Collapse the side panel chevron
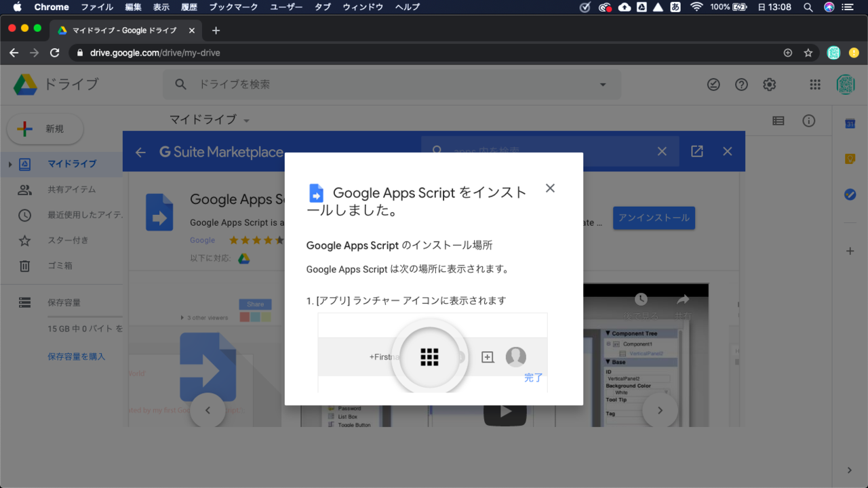868x488 pixels. (850, 470)
